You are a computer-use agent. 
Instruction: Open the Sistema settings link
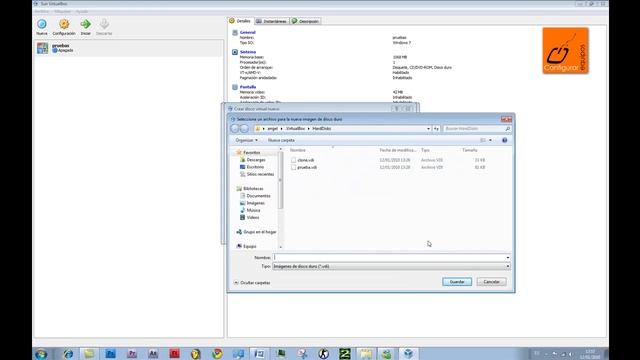248,52
